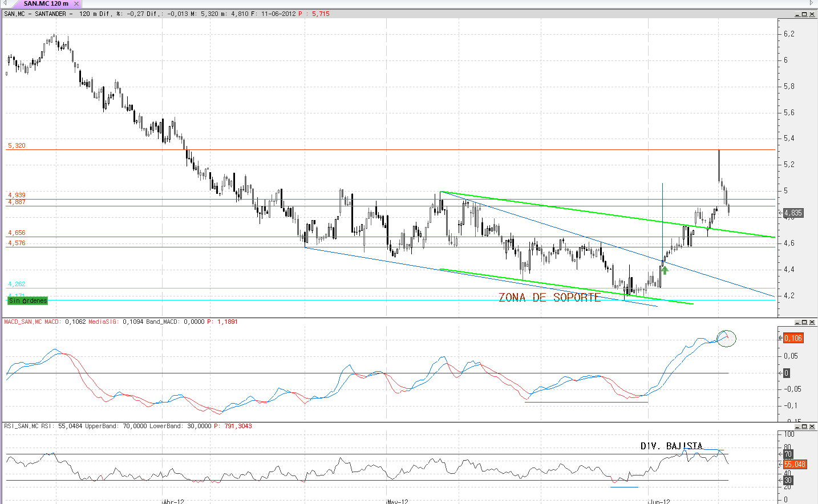
Task: Select the green circle on MACD line
Action: 726,339
